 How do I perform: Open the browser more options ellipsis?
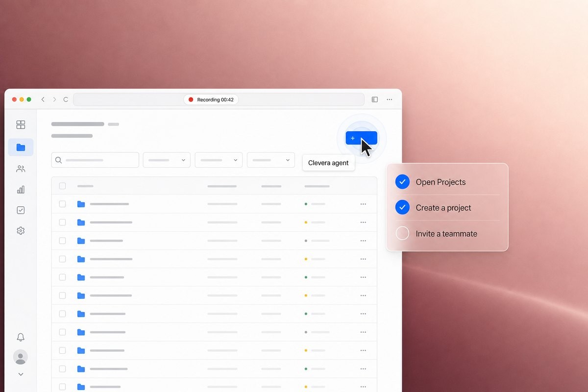(x=390, y=99)
